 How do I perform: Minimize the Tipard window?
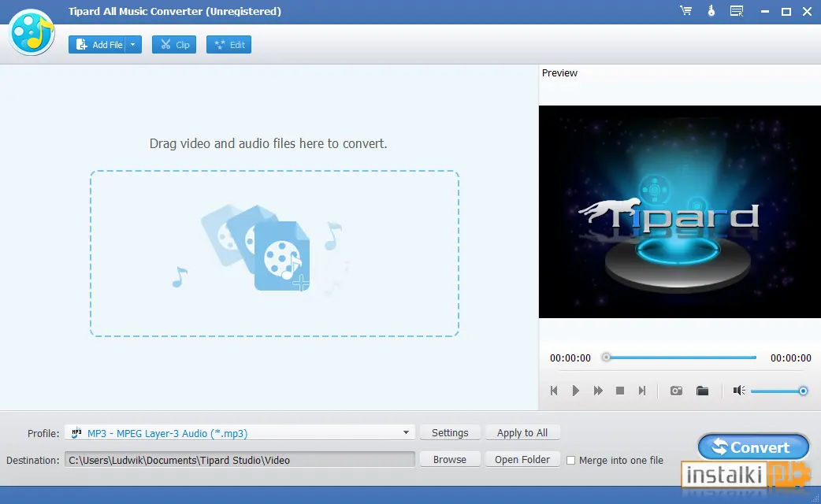tap(765, 11)
